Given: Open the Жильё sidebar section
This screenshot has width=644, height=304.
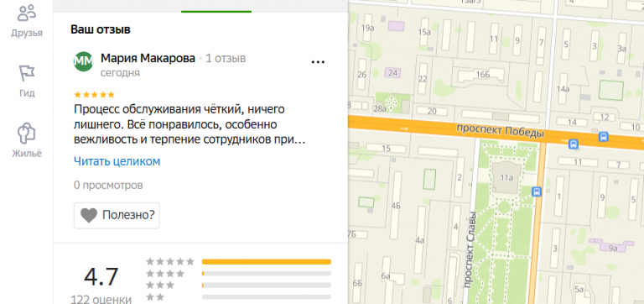Looking at the screenshot, I should click(x=27, y=140).
